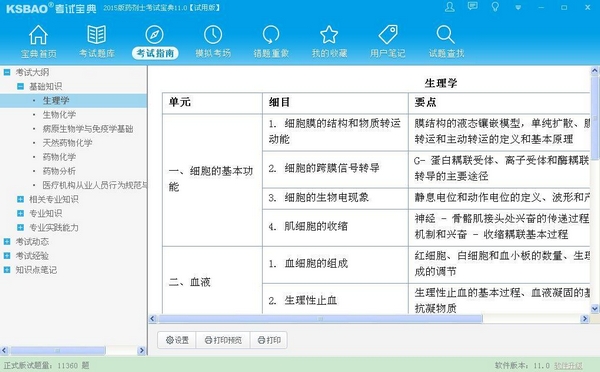Click the tree panel scroll right arrow
This screenshot has height=372, width=600.
[142, 351]
